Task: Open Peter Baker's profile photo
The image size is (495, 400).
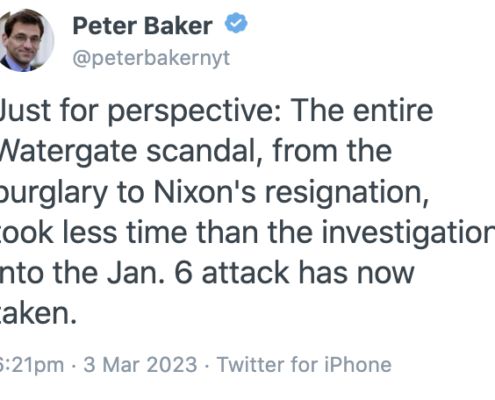Action: (26, 40)
